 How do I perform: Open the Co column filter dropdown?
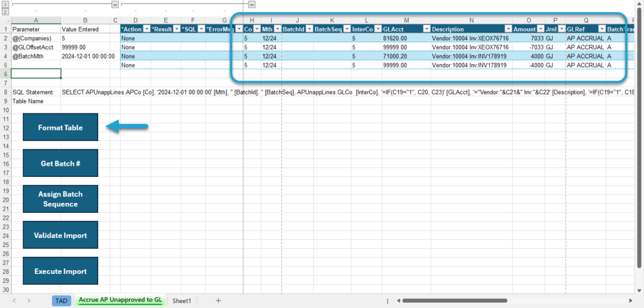tap(257, 29)
